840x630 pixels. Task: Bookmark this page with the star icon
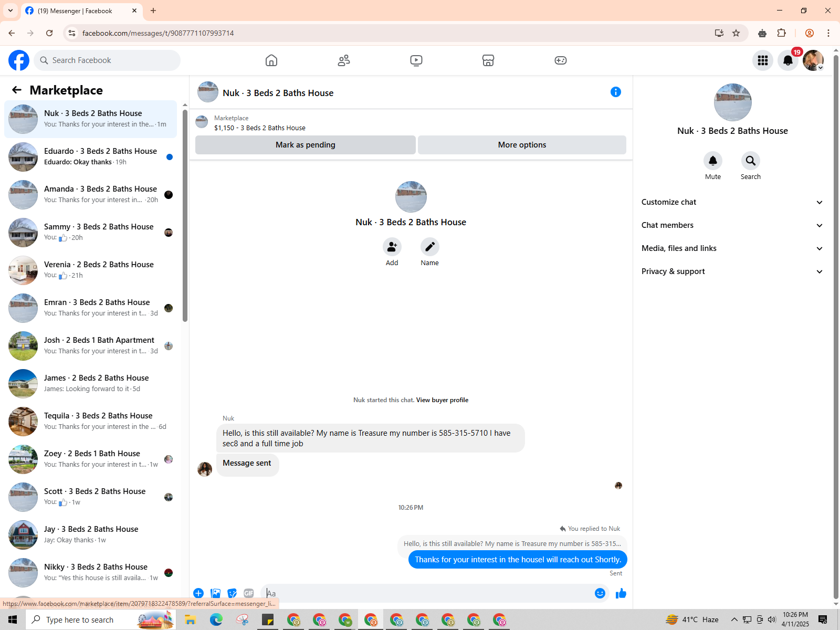click(x=736, y=33)
